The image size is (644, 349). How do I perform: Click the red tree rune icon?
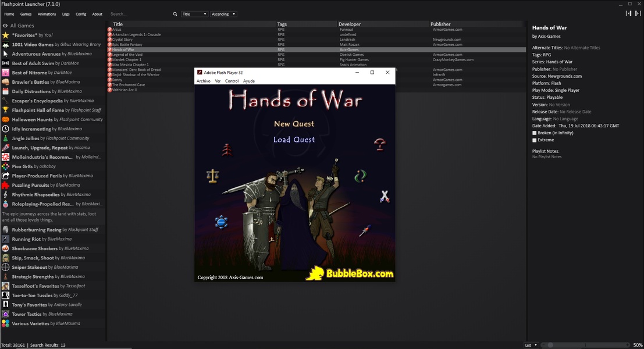[x=227, y=149]
